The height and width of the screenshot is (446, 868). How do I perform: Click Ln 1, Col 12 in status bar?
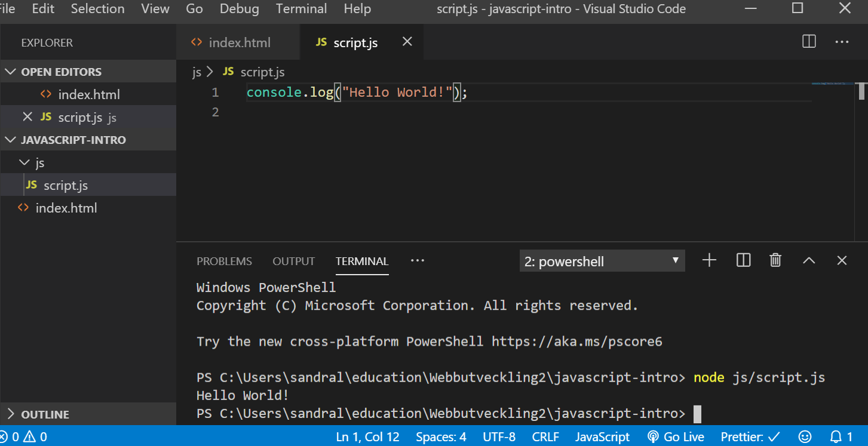pos(367,436)
